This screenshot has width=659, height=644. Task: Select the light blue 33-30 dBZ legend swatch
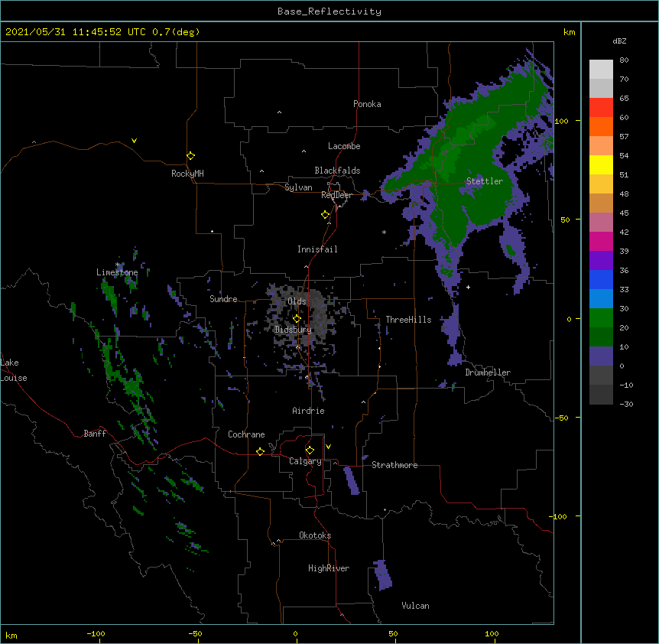click(x=601, y=298)
